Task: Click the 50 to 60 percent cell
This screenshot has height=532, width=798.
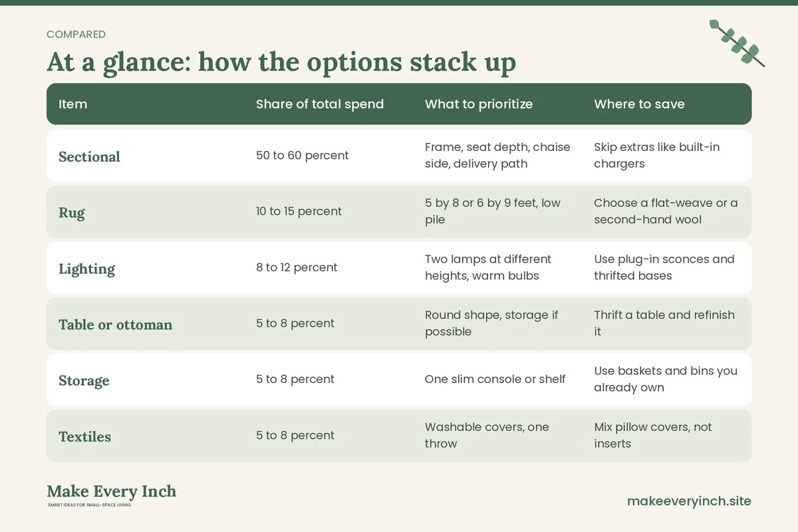Action: click(303, 156)
